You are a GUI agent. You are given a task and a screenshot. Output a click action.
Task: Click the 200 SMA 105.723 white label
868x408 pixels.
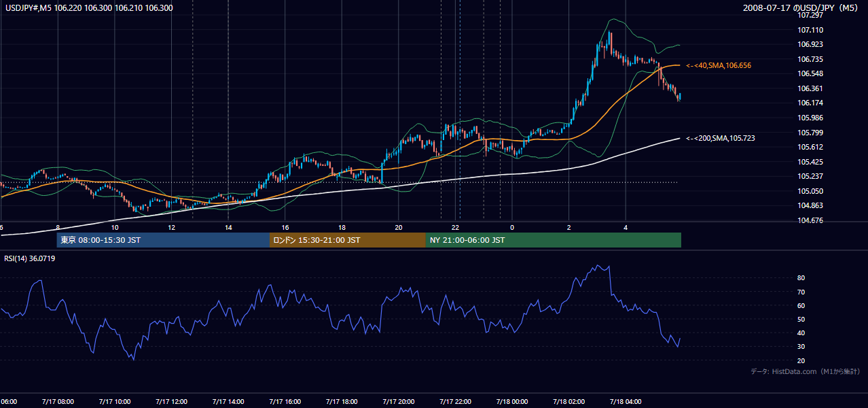click(721, 138)
